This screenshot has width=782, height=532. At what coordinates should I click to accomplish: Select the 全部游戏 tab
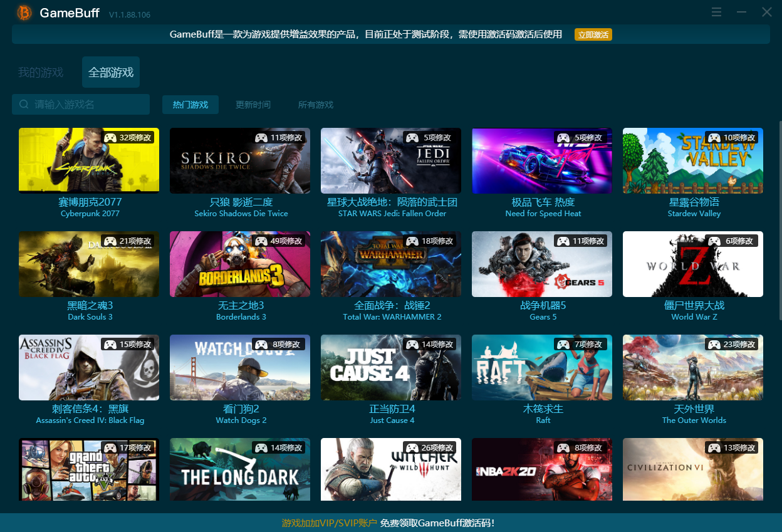click(111, 73)
